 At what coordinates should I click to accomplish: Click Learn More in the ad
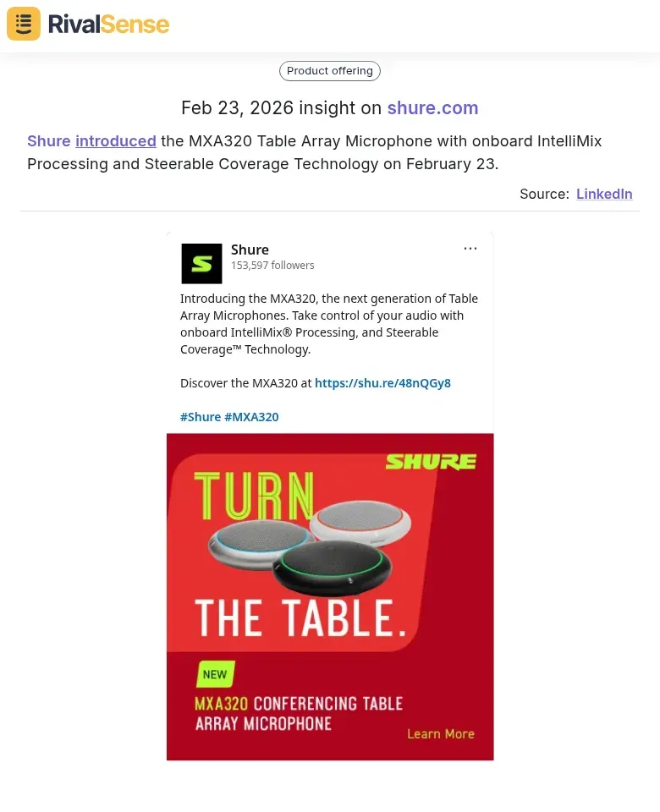pyautogui.click(x=440, y=733)
